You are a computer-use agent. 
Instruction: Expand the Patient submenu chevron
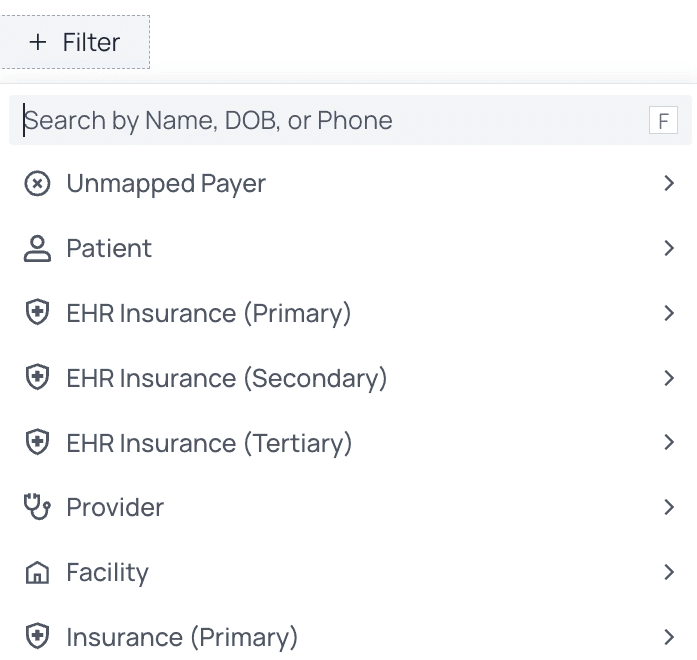pyautogui.click(x=669, y=249)
